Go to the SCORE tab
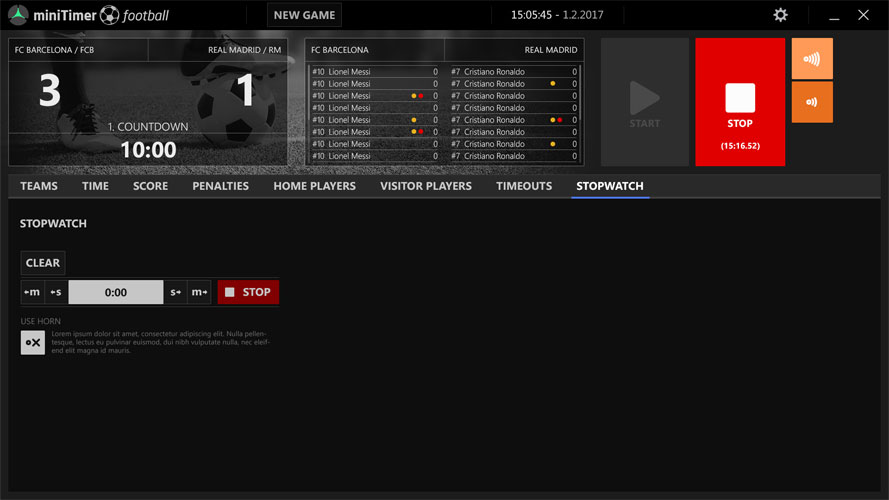889x500 pixels. click(150, 186)
